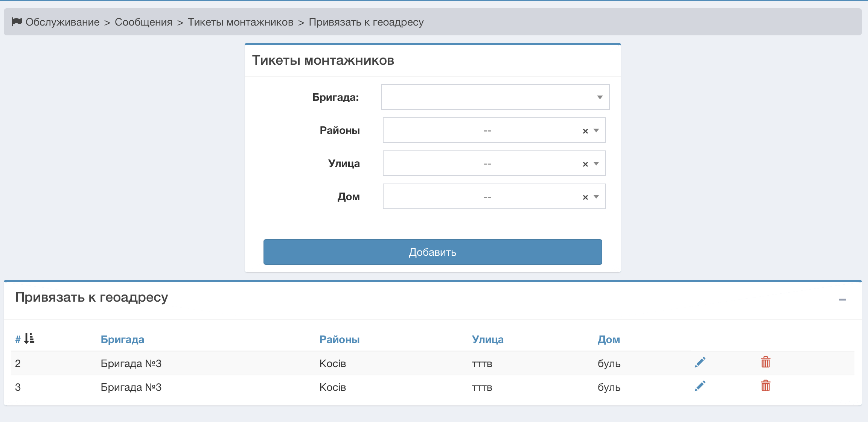
Task: Sort table by Бригада column header
Action: 122,339
